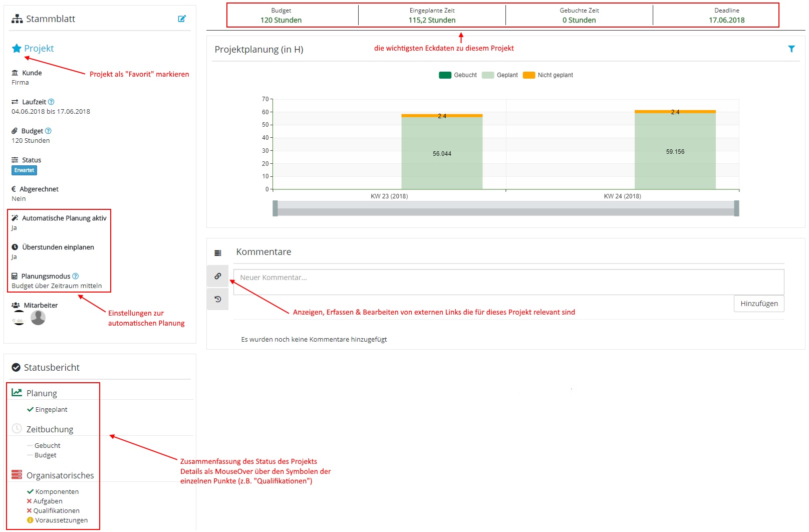Screen dimensions: 809x532
Task: Click the yellow warning icon beside Voraussetzungen
Action: [x=30, y=520]
